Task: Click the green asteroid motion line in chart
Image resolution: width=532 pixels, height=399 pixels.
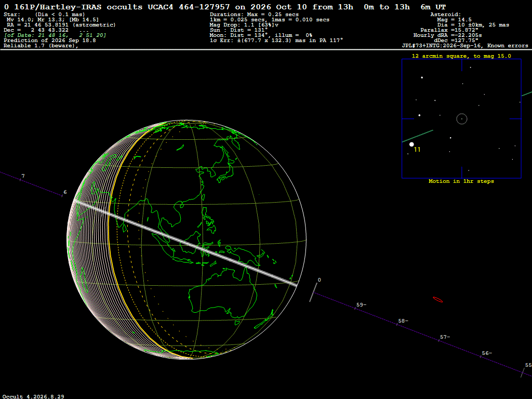Action: pyautogui.click(x=417, y=136)
